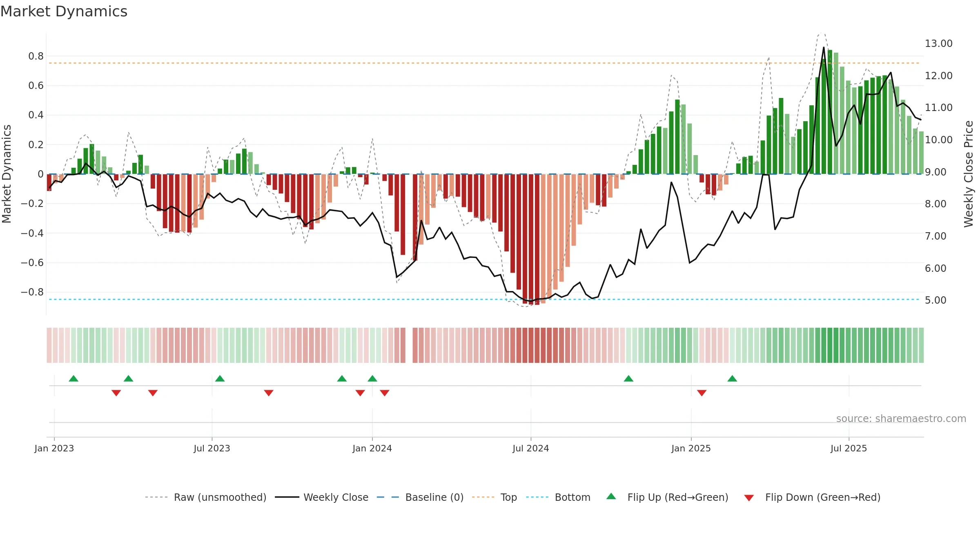
Task: Click the orange dashed Top threshold line
Action: click(x=485, y=63)
